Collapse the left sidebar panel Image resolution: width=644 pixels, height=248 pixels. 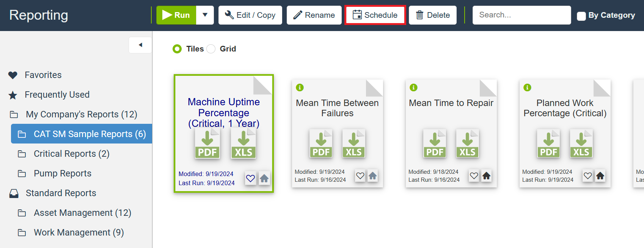tap(140, 45)
